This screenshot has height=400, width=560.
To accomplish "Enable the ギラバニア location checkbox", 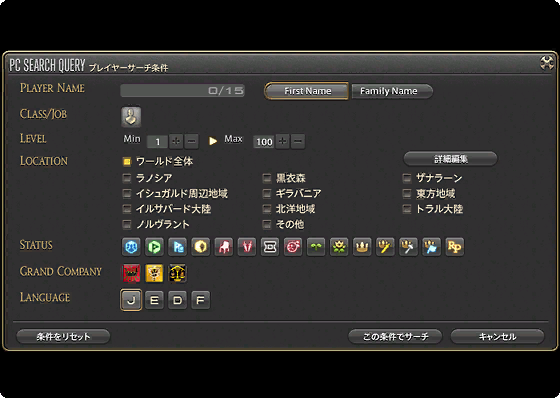I will [x=267, y=193].
